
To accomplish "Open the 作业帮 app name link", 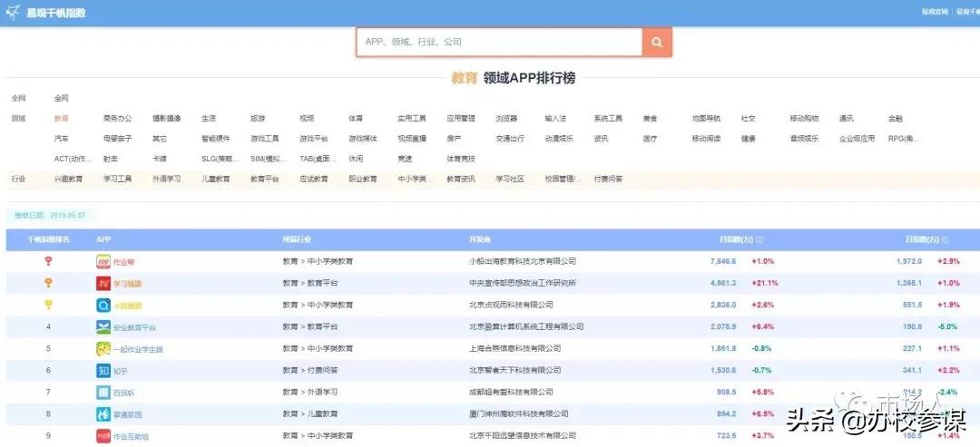I will coord(123,262).
